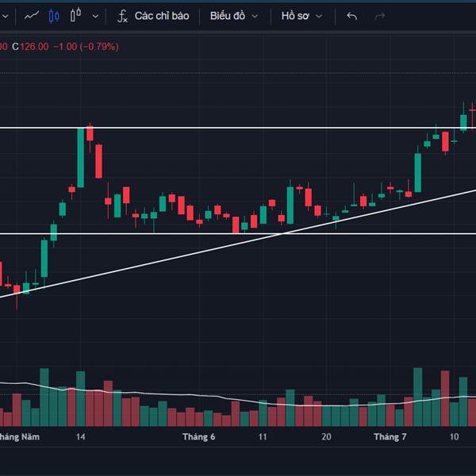
Task: Open Các chỉ báo indicators menu
Action: click(x=162, y=16)
